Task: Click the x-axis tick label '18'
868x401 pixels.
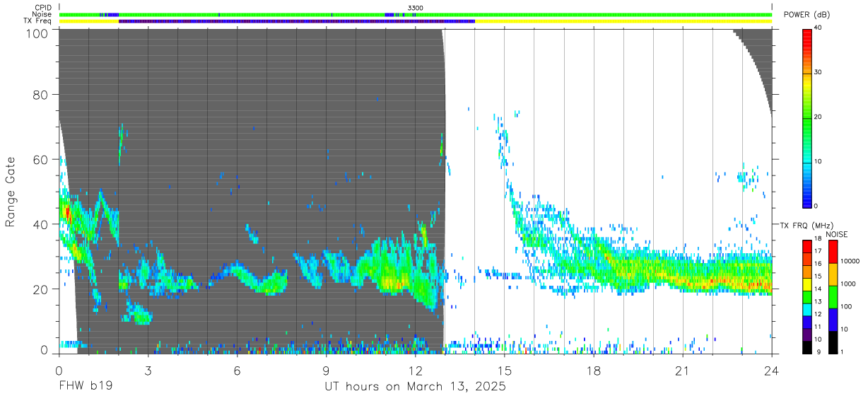Action: click(593, 371)
